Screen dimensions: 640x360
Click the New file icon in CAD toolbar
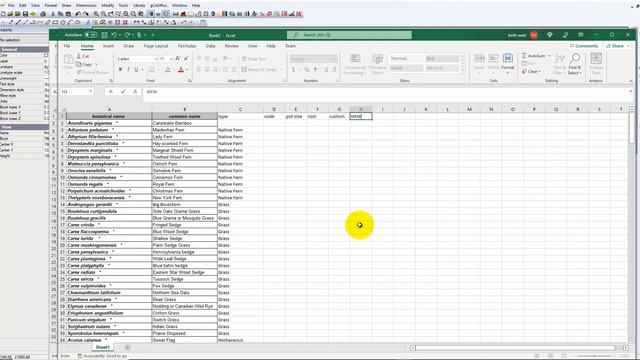[x=3, y=14]
